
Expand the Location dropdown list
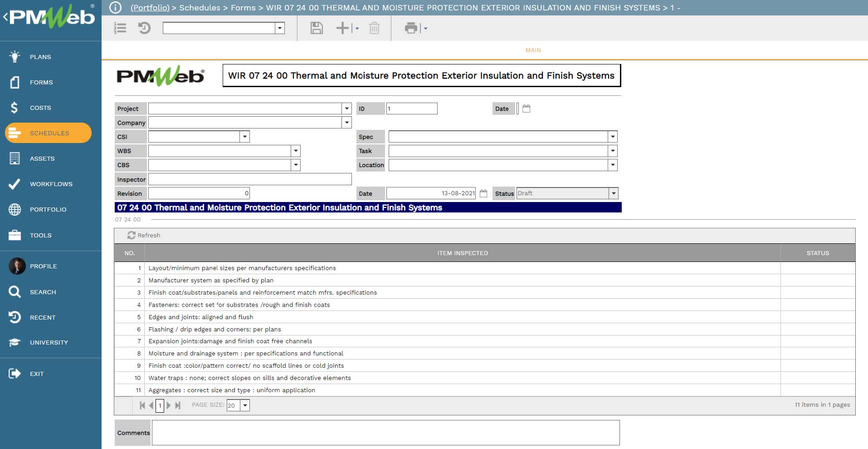(x=613, y=165)
